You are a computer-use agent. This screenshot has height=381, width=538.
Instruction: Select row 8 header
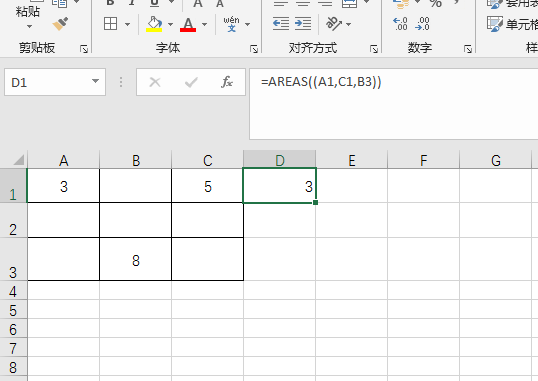tap(13, 366)
